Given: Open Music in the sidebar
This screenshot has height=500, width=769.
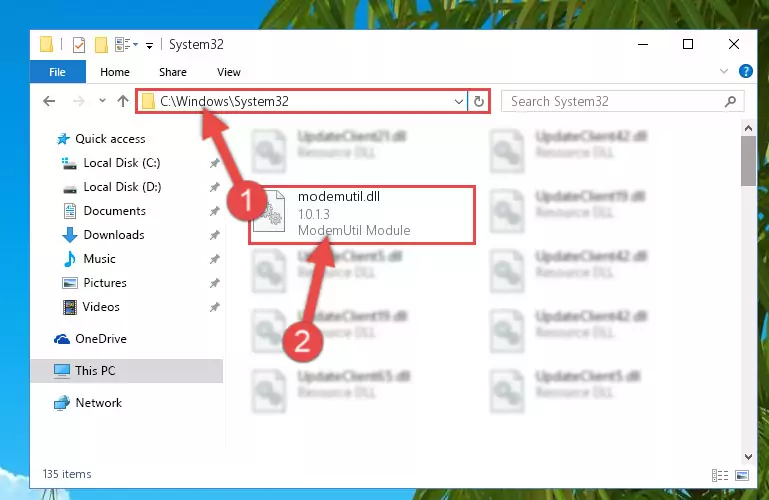Looking at the screenshot, I should click(x=100, y=259).
